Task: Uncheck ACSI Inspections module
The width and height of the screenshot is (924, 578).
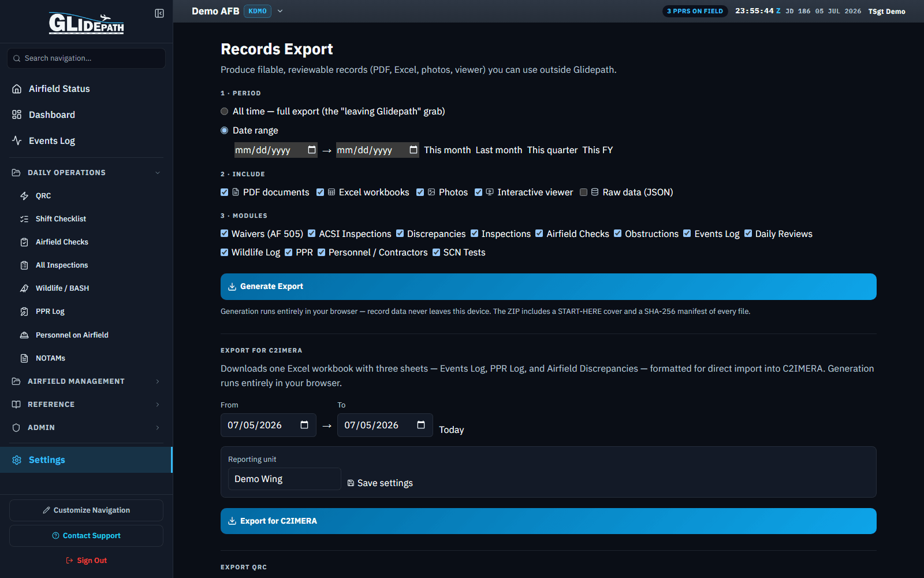Action: tap(312, 234)
